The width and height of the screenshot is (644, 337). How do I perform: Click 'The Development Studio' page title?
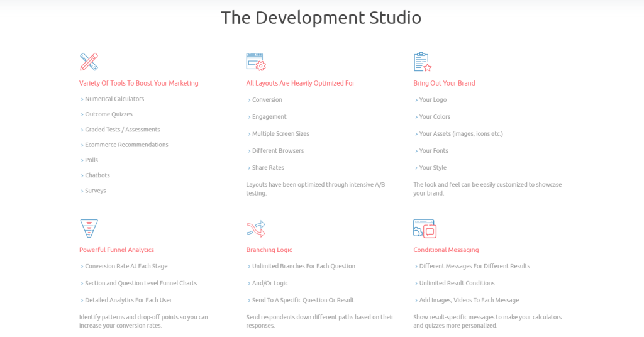point(321,18)
